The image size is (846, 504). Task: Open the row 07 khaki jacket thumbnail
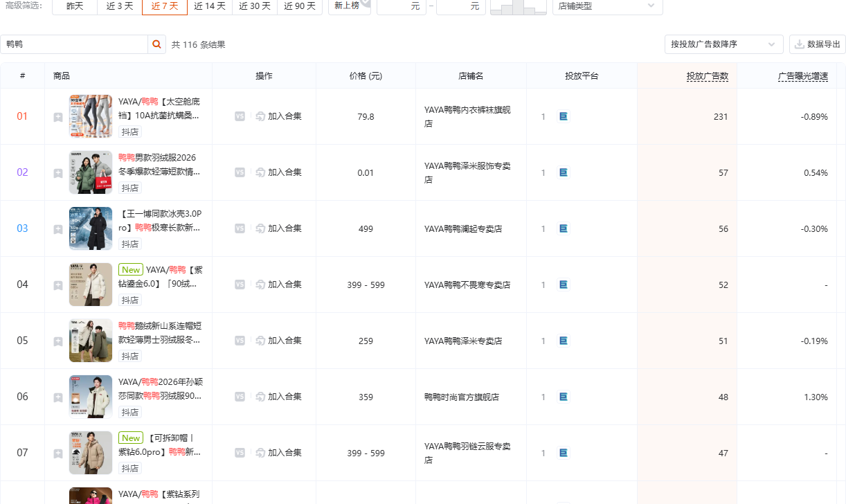click(x=91, y=453)
